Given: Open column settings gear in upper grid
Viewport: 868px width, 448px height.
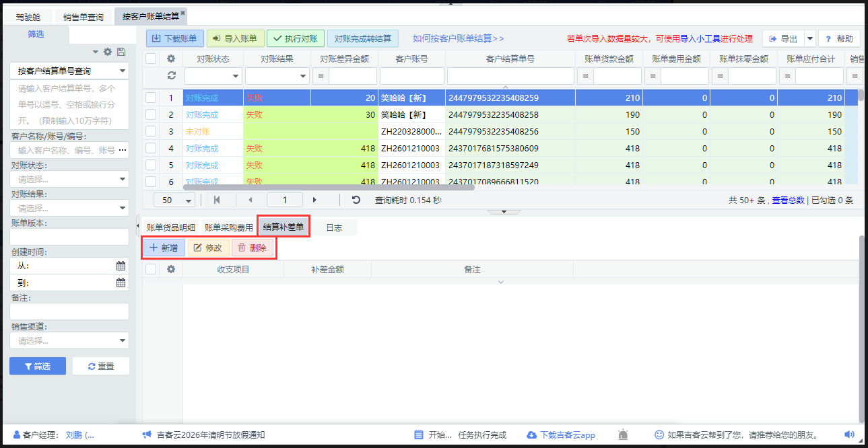Looking at the screenshot, I should click(171, 59).
